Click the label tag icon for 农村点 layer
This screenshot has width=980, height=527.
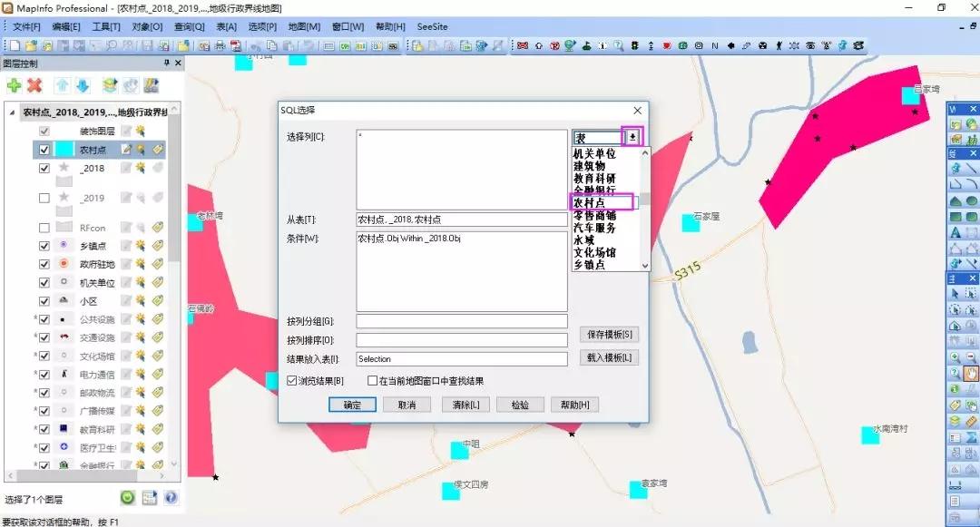pyautogui.click(x=158, y=150)
